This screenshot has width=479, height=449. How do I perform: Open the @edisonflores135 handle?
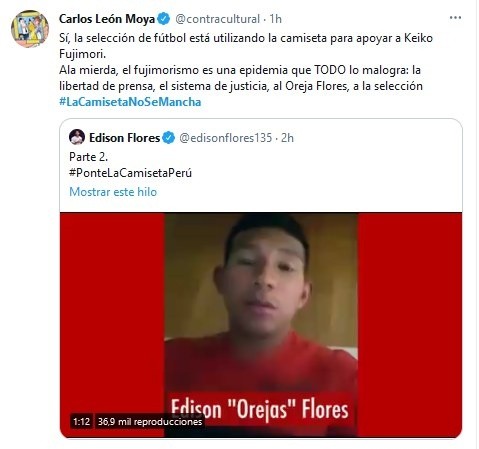coord(226,138)
